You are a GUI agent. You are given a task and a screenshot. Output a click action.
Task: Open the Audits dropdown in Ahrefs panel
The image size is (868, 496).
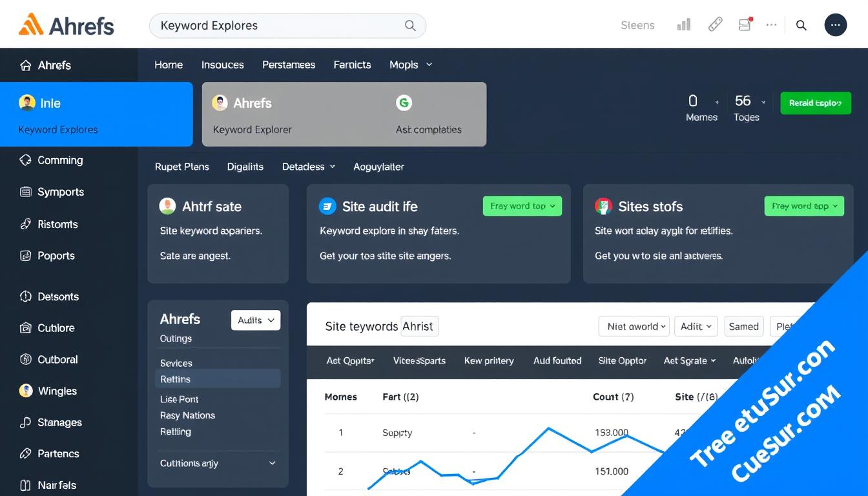click(x=256, y=320)
